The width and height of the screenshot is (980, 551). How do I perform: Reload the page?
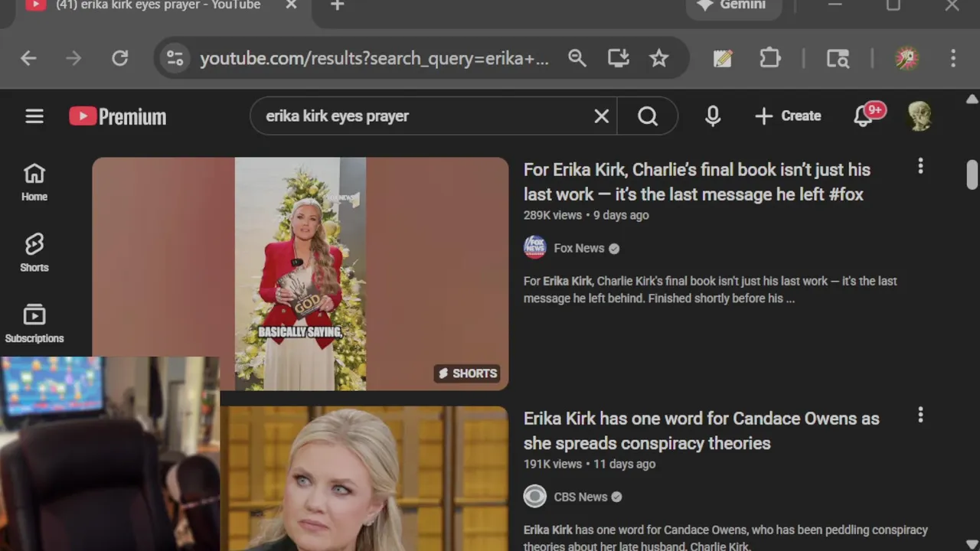[x=120, y=58]
